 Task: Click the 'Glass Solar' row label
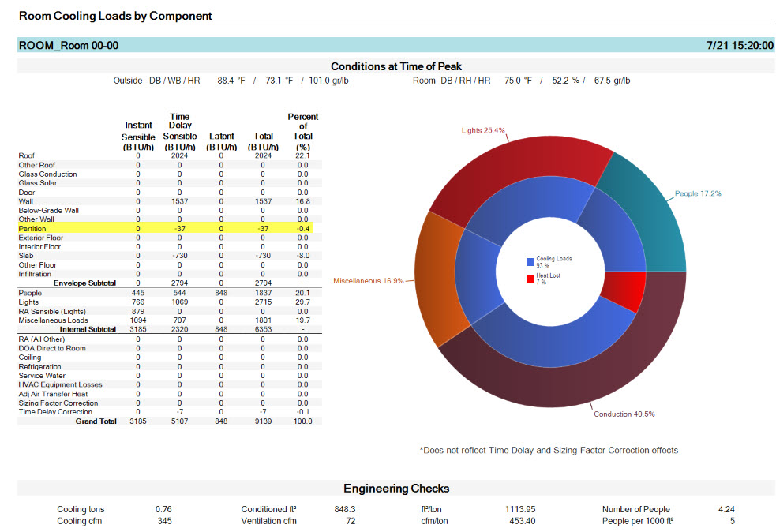pyautogui.click(x=38, y=182)
